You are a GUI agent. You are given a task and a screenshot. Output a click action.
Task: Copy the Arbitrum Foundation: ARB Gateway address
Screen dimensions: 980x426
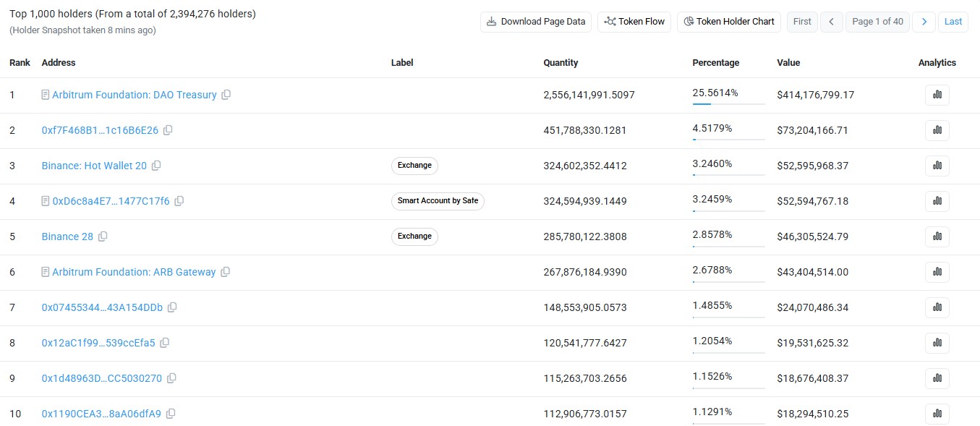point(226,272)
